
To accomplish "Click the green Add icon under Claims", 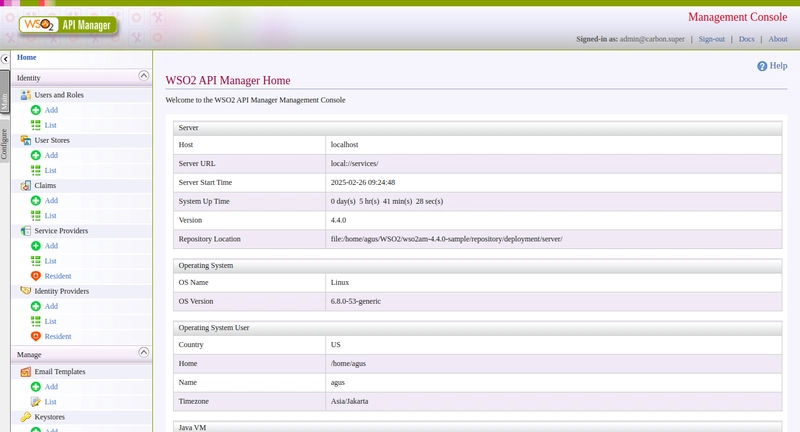I will (x=36, y=200).
